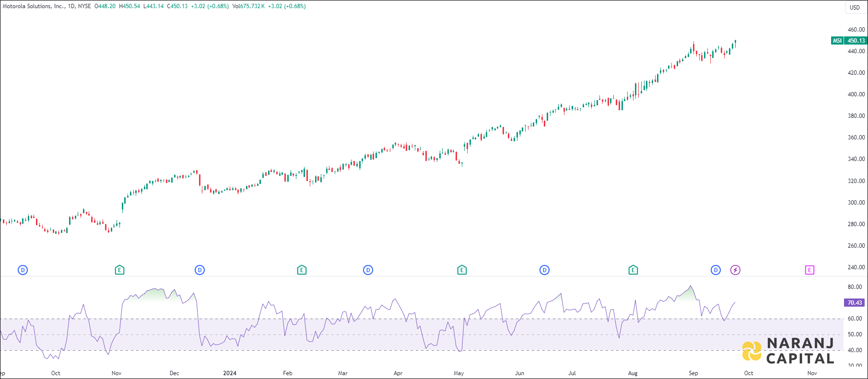Select the 70.43 RSI value label
This screenshot has width=868, height=379.
(x=855, y=303)
